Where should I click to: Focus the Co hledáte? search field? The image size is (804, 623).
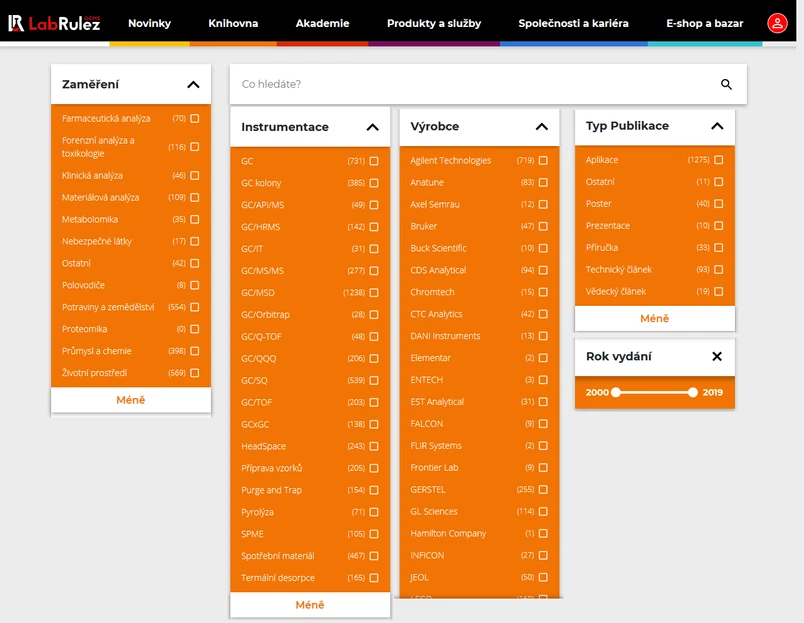pos(470,85)
